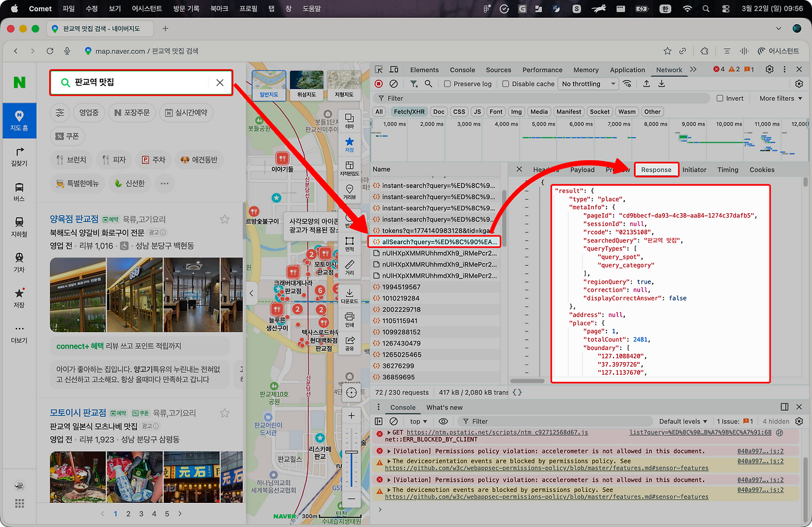Check the Invert filter checkbox
The width and height of the screenshot is (812, 527).
tap(719, 98)
